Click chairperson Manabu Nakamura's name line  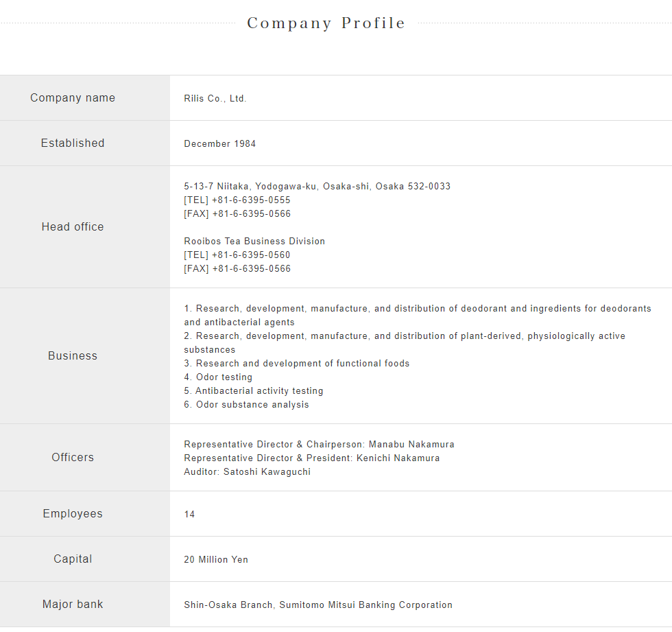click(319, 445)
